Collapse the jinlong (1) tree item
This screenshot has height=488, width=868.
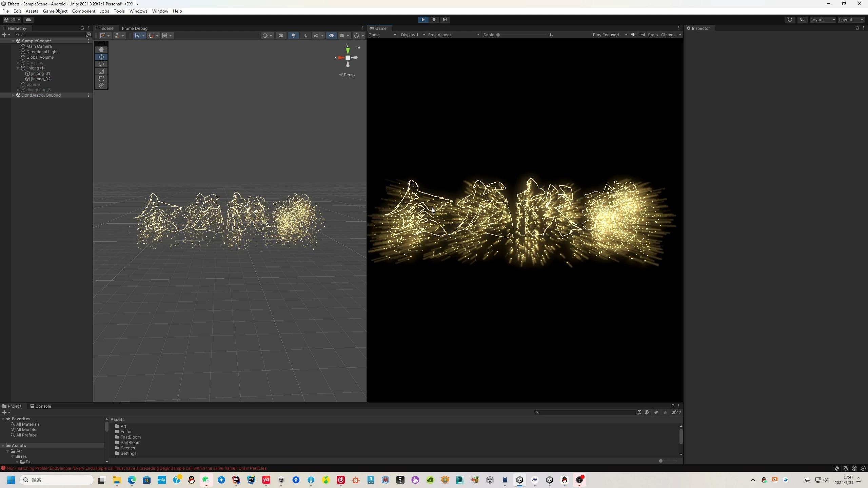point(18,68)
